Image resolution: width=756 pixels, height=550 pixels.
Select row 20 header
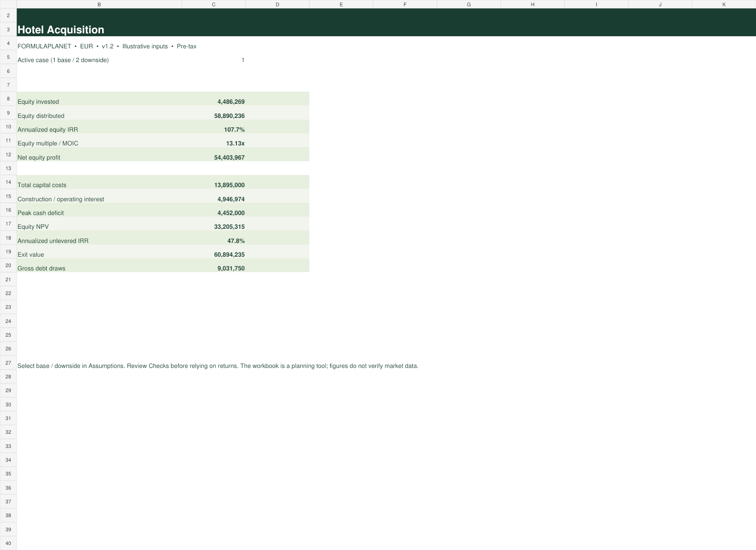coord(8,265)
